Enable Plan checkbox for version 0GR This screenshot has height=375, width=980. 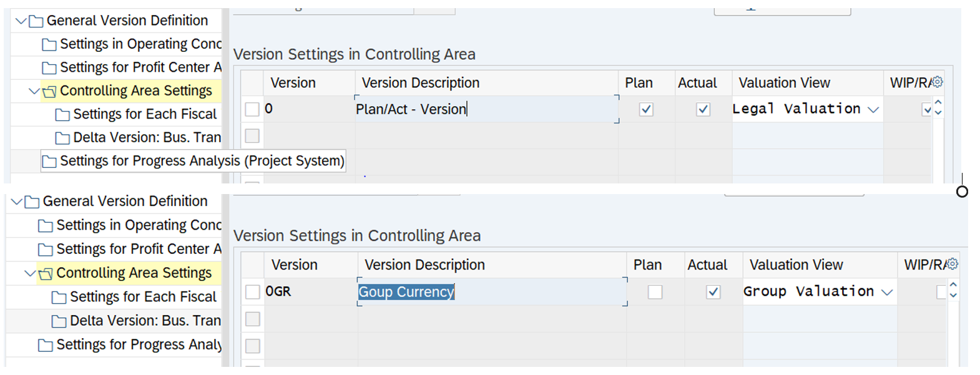tap(655, 292)
